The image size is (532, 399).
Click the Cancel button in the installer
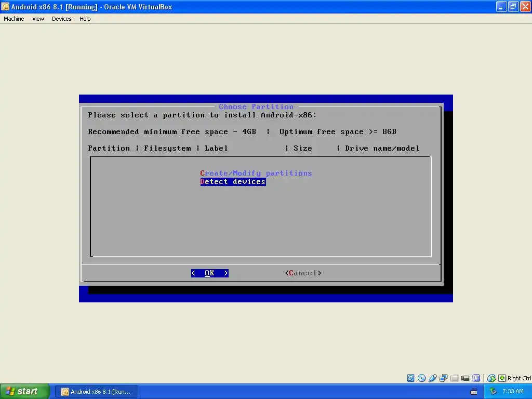(x=303, y=273)
